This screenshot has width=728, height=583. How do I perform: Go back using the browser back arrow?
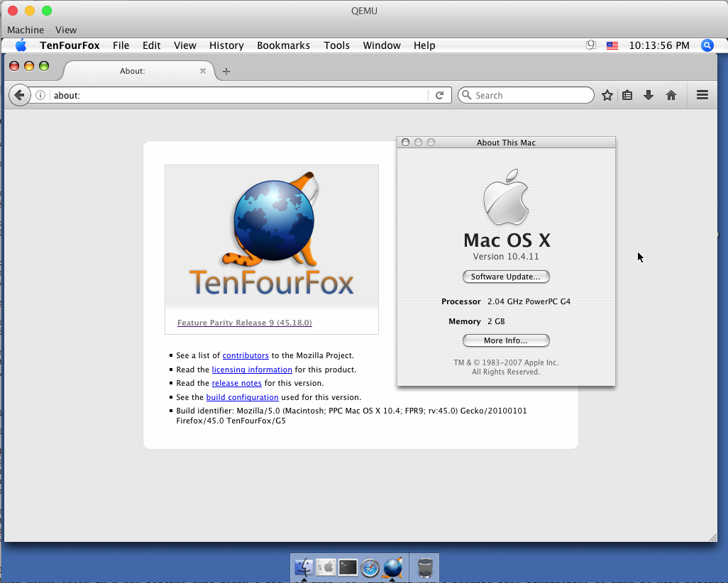pyautogui.click(x=19, y=95)
